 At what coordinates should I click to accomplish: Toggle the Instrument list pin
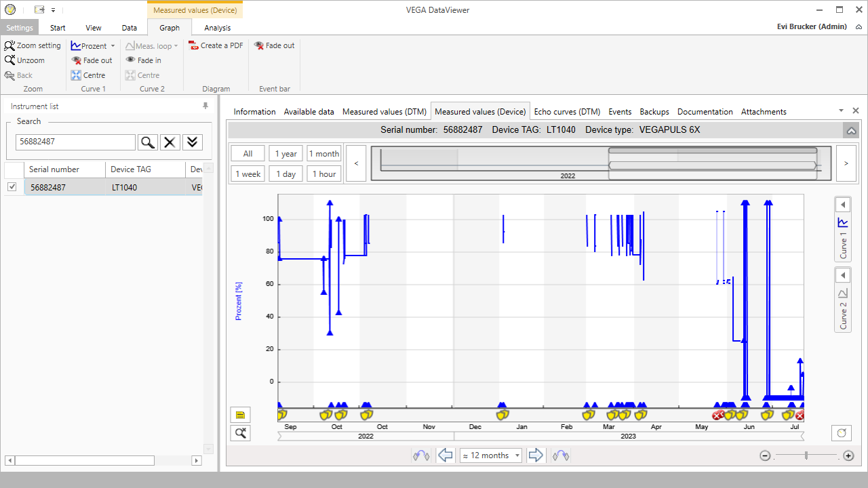click(204, 106)
